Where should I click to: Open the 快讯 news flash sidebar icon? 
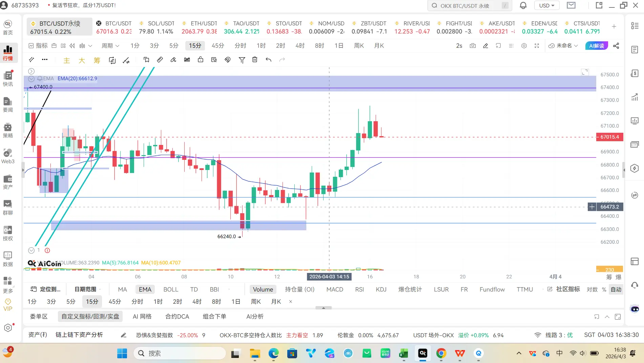click(x=8, y=79)
